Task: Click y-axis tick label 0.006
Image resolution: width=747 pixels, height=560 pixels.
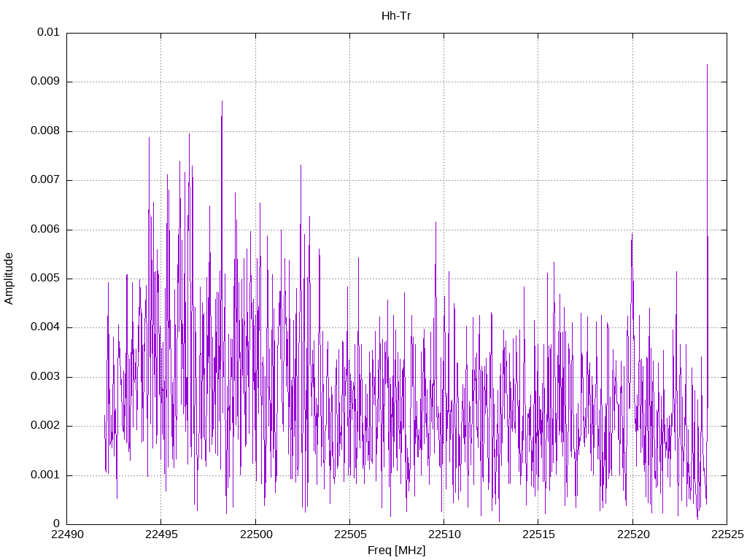Action: click(45, 229)
